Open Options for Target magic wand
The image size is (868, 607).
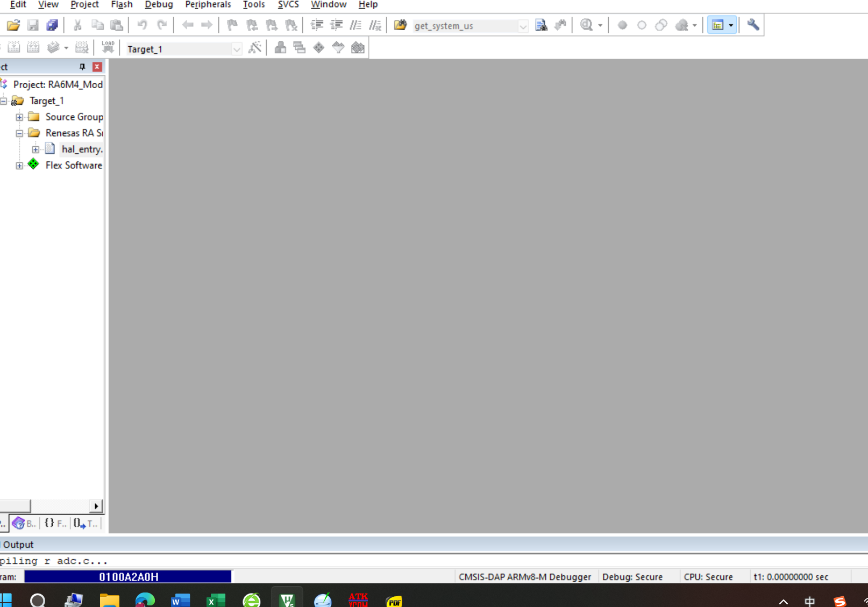[254, 48]
